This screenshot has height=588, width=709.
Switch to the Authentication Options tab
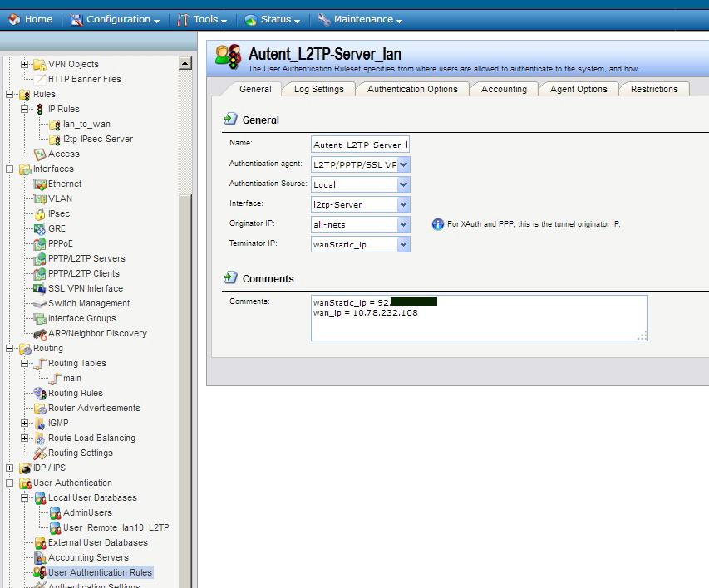(x=412, y=89)
